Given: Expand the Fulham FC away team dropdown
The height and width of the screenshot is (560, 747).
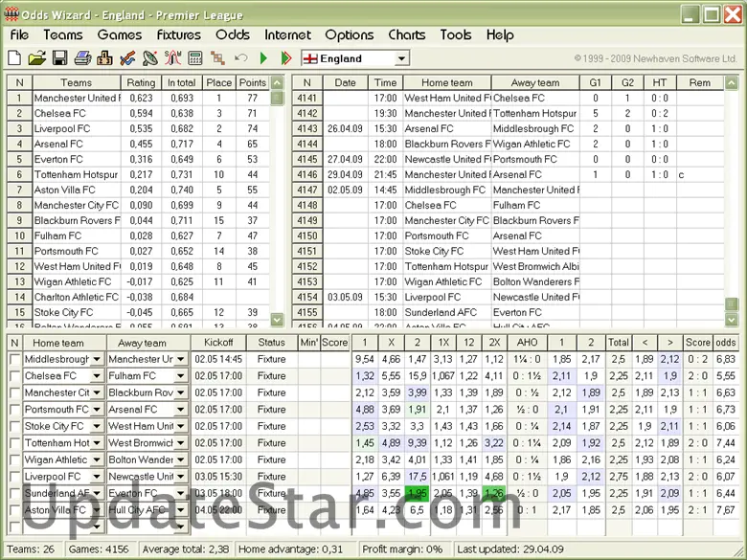Looking at the screenshot, I should click(x=181, y=376).
